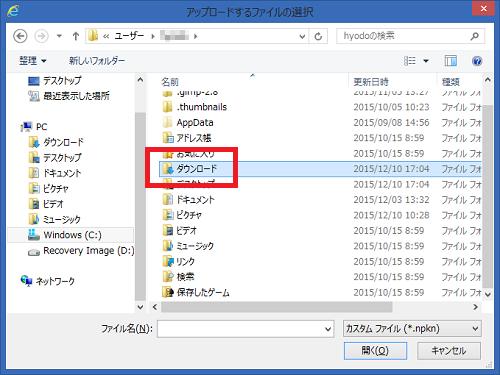Select ネットワーク in navigation pane
The image size is (500, 375).
click(x=48, y=281)
